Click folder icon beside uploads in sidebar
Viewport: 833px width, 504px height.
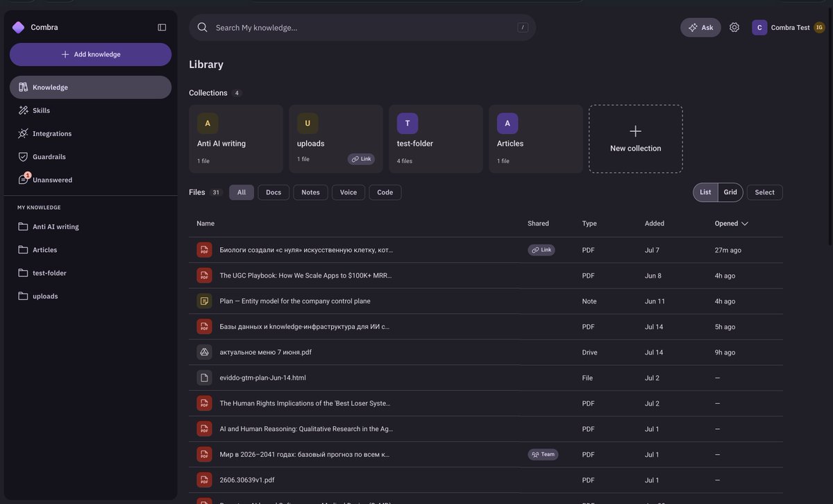tap(23, 296)
